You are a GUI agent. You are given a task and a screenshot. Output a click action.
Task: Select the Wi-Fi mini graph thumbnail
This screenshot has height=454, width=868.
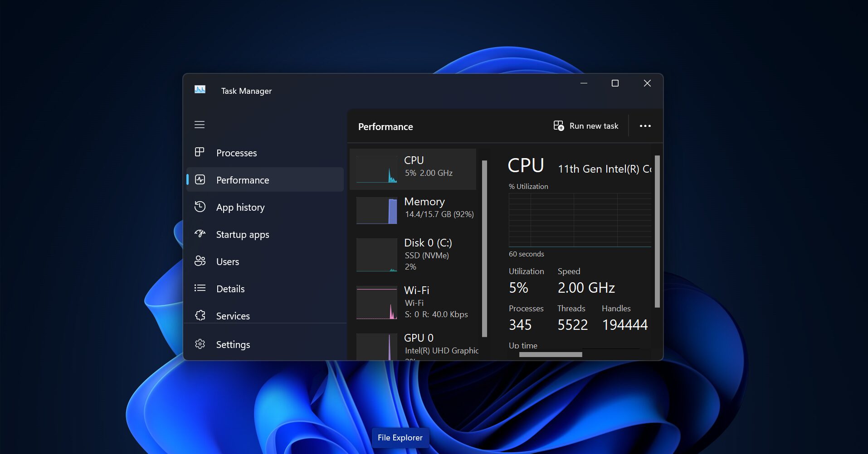[x=377, y=303]
